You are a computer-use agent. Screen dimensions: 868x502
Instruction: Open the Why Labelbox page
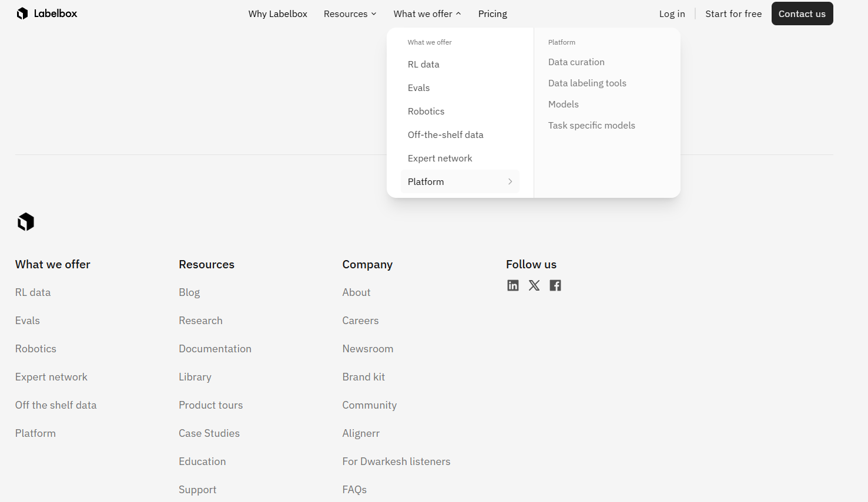[277, 14]
